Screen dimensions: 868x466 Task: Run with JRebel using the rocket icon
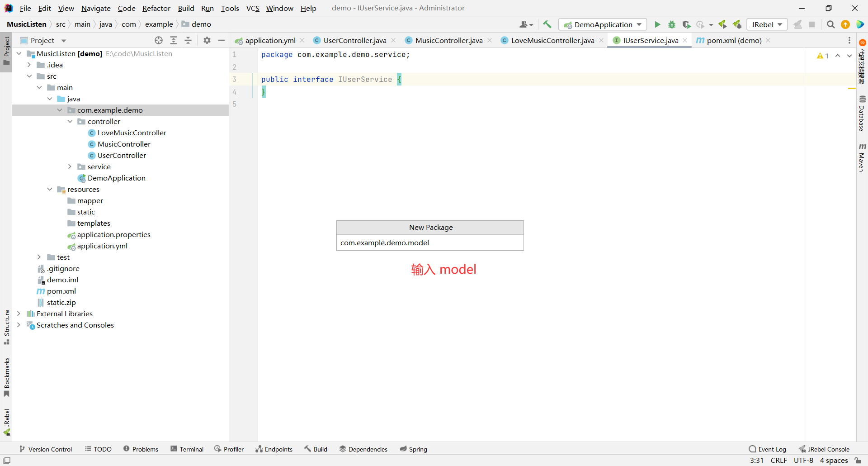point(722,24)
